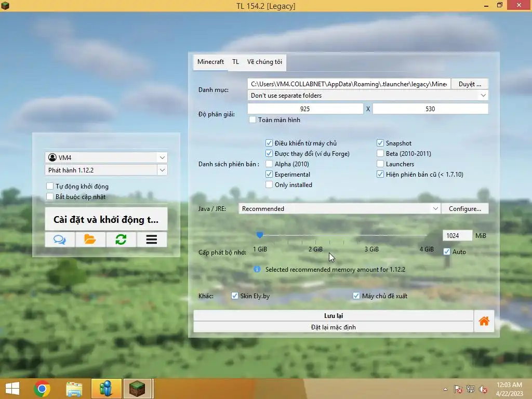
Task: Open the Java / JRE Recommended dropdown
Action: pos(339,209)
